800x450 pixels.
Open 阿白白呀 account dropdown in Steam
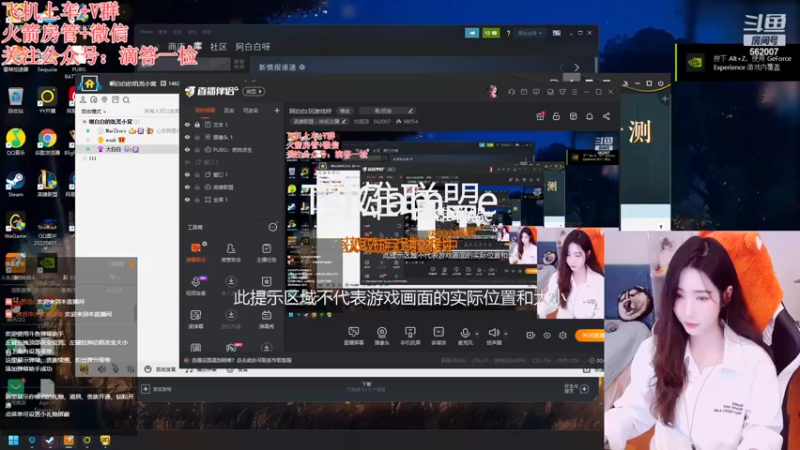coord(530,33)
